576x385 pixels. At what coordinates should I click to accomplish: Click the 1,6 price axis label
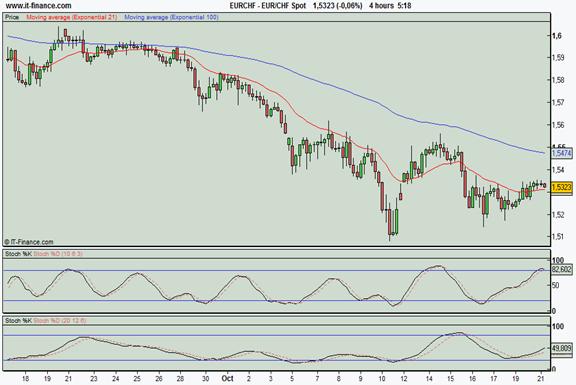(557, 36)
